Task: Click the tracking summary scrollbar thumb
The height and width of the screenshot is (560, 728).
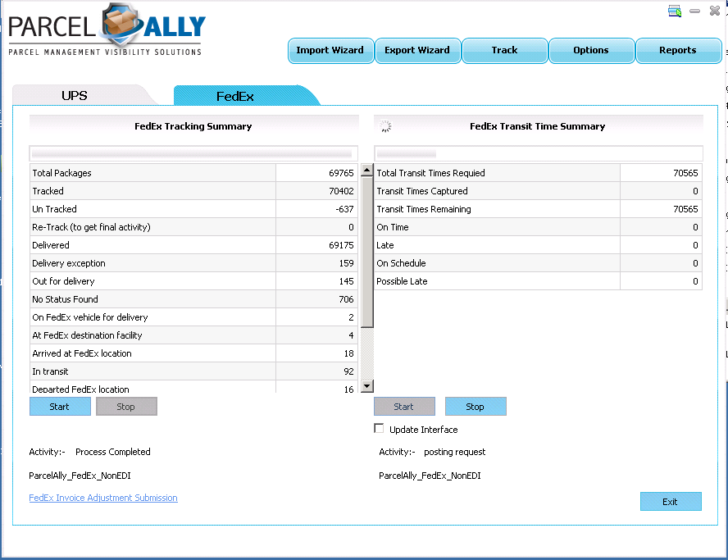Action: tap(367, 250)
